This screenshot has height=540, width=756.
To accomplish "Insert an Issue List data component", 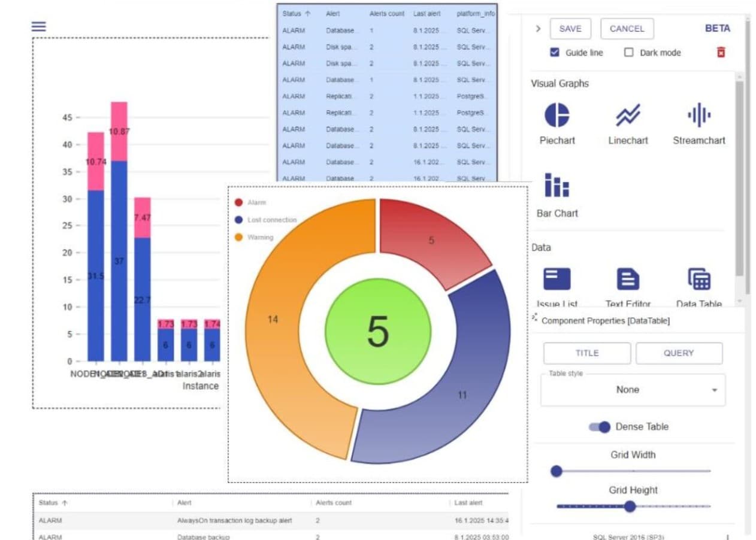I will pos(557,280).
